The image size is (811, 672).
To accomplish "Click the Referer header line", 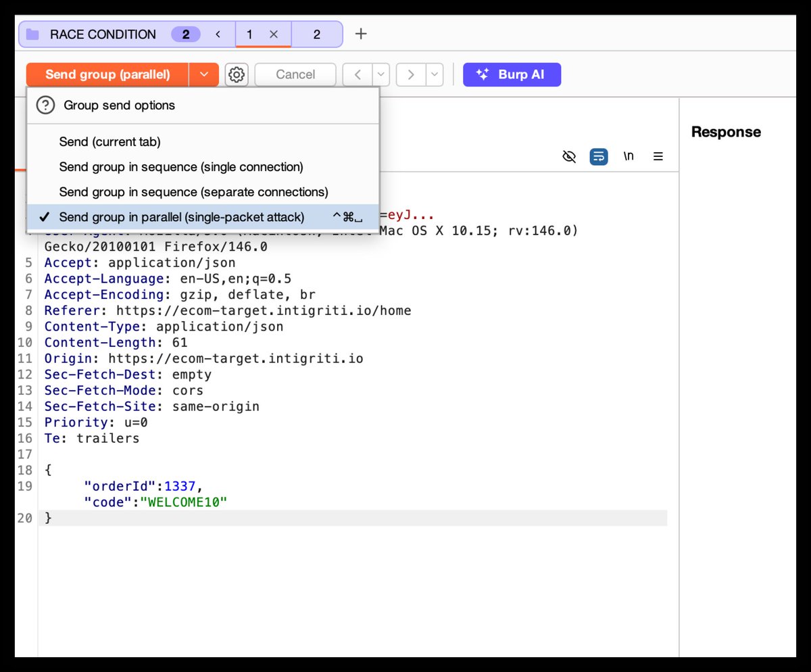I will (228, 310).
